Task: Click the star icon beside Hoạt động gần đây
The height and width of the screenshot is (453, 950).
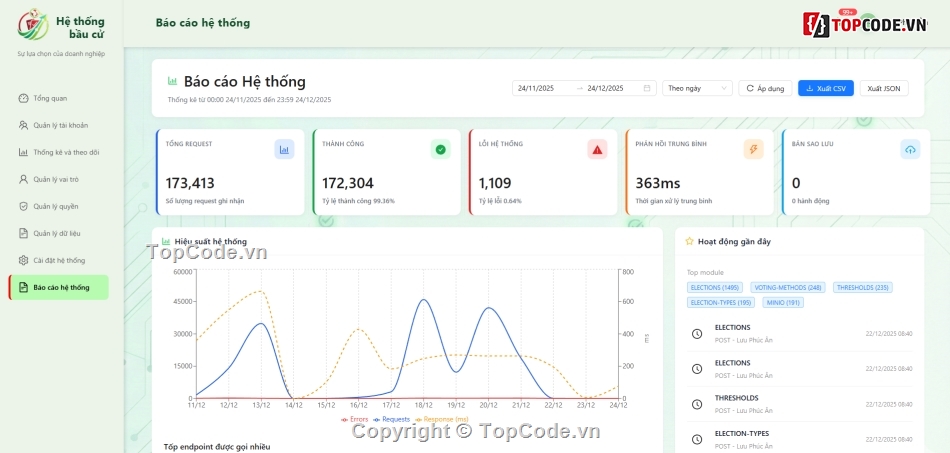Action: pos(689,241)
